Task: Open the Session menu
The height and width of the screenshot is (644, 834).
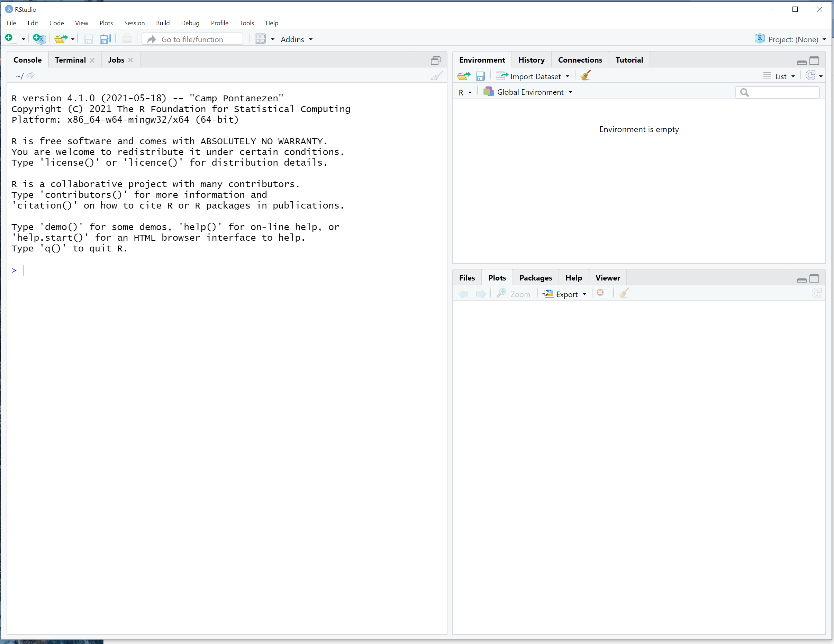Action: (134, 23)
